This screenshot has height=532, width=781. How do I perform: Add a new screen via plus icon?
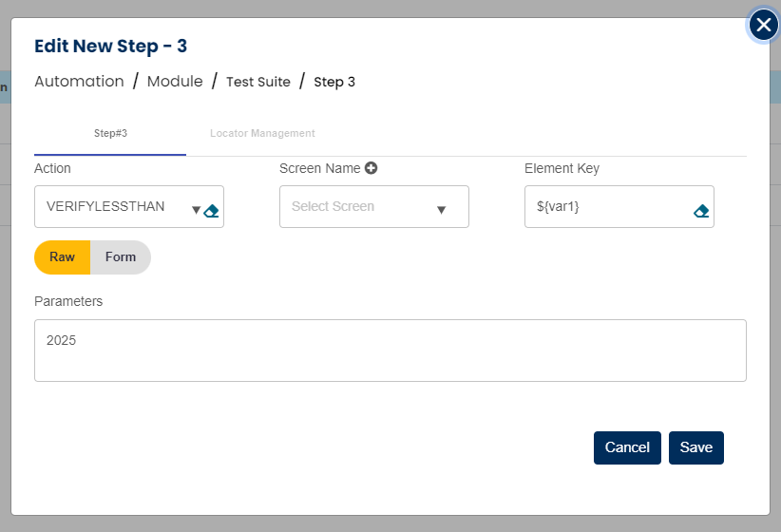371,168
